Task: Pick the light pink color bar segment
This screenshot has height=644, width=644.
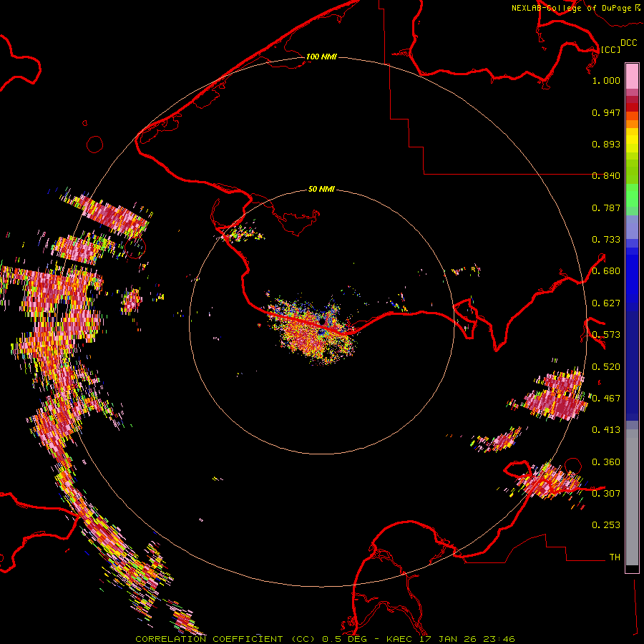Action: point(632,77)
